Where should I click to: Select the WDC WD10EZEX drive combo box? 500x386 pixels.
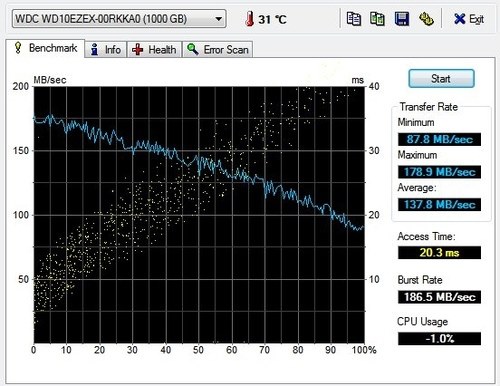[x=119, y=19]
